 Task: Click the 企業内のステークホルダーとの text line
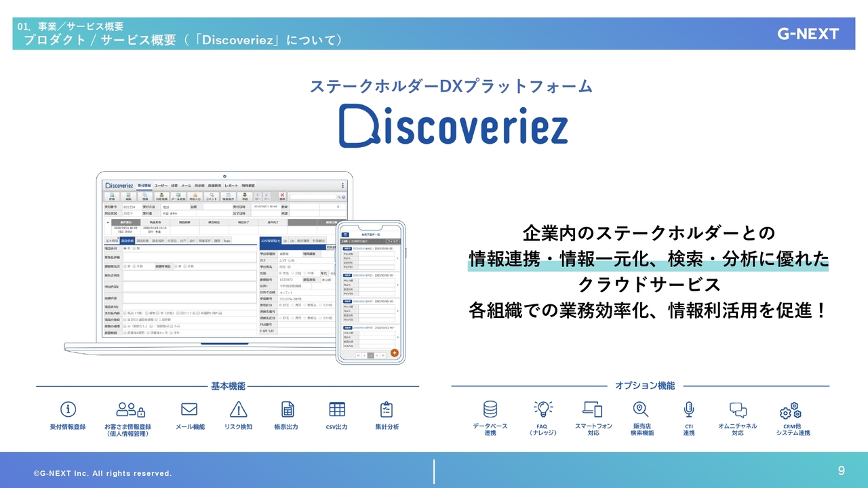click(648, 233)
